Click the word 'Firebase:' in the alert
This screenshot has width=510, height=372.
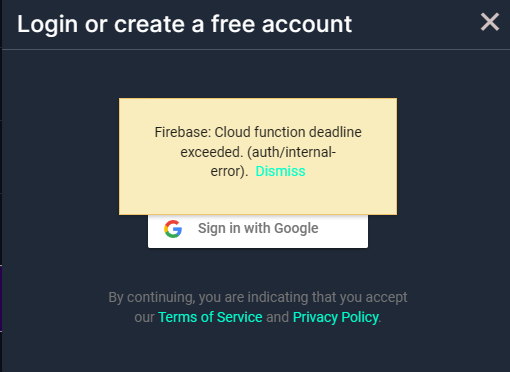pyautogui.click(x=183, y=132)
